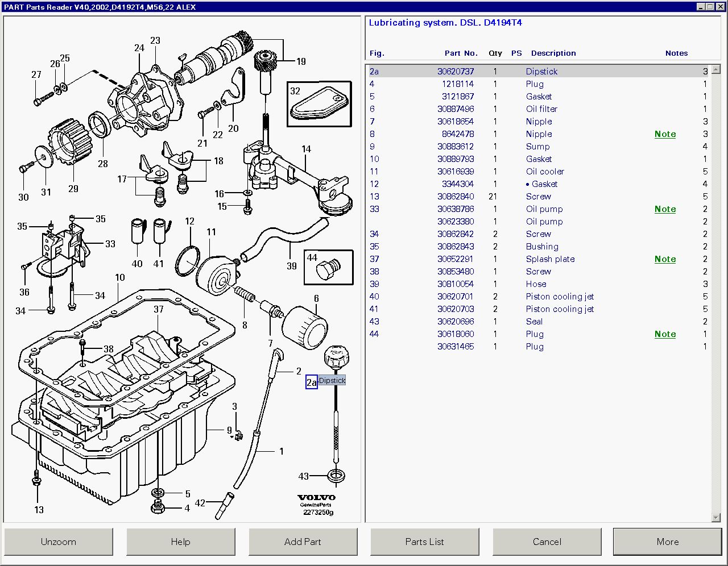Click Add Part button
This screenshot has width=728, height=566.
click(303, 542)
